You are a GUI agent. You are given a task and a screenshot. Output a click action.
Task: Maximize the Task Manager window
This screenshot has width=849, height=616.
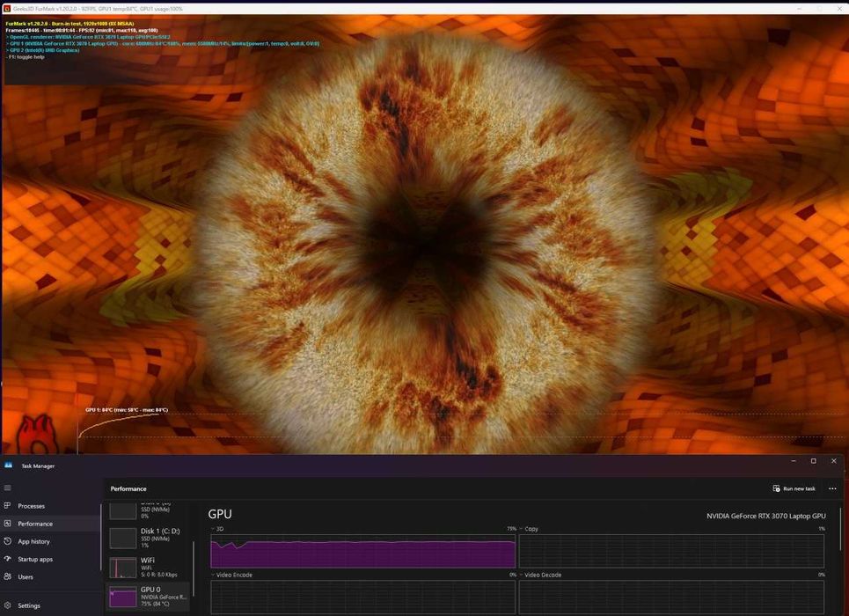click(x=813, y=461)
